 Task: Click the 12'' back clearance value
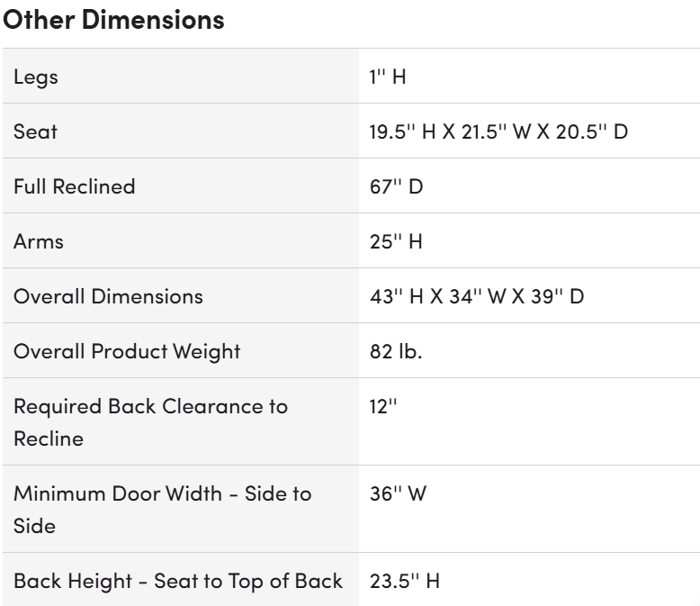pos(382,406)
